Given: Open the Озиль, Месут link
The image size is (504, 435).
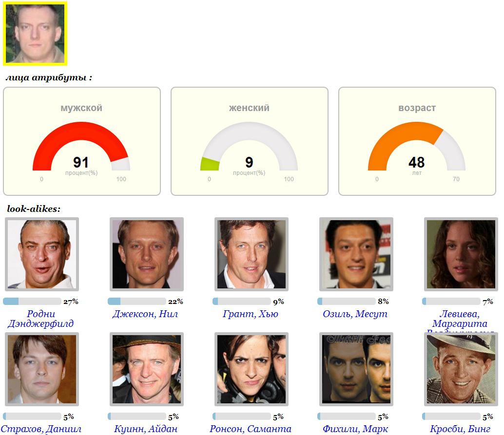Looking at the screenshot, I should (355, 314).
